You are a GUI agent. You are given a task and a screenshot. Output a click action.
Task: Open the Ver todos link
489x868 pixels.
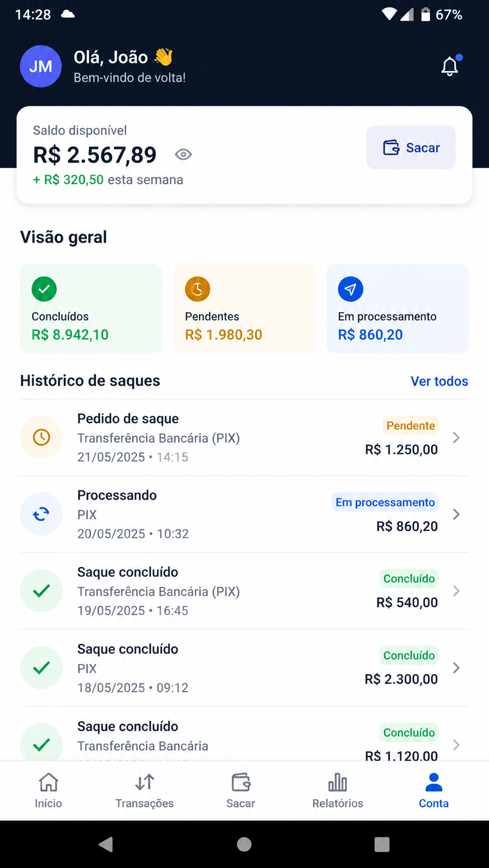439,381
